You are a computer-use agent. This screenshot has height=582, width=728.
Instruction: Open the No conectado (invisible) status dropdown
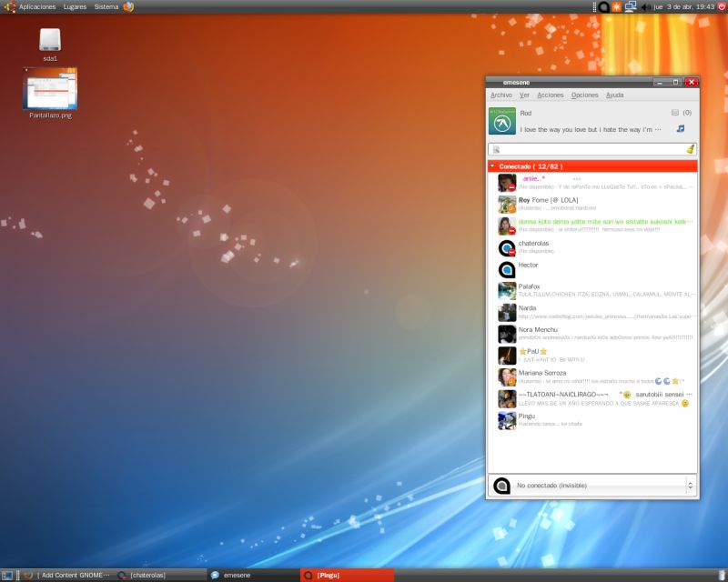[x=592, y=486]
